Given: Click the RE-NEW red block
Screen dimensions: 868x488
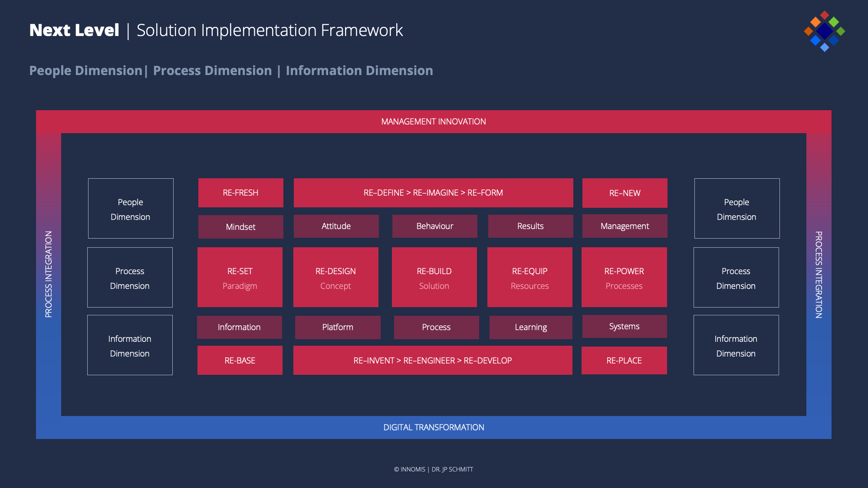Looking at the screenshot, I should tap(625, 193).
